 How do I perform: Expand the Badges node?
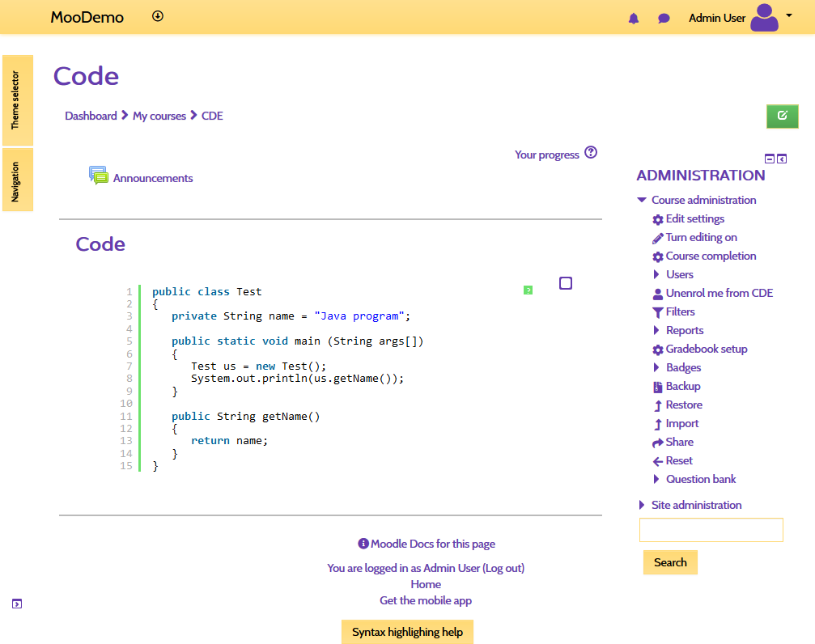pyautogui.click(x=656, y=367)
